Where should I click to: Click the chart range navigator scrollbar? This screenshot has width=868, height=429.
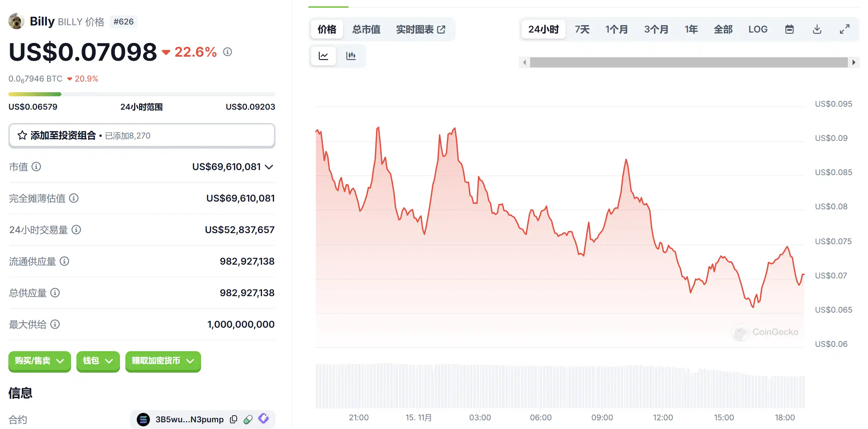tap(688, 62)
